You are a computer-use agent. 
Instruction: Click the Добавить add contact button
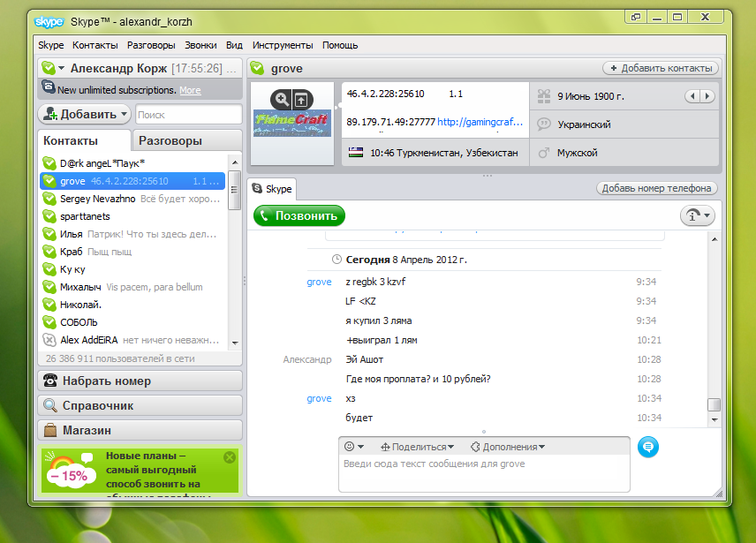click(x=84, y=114)
